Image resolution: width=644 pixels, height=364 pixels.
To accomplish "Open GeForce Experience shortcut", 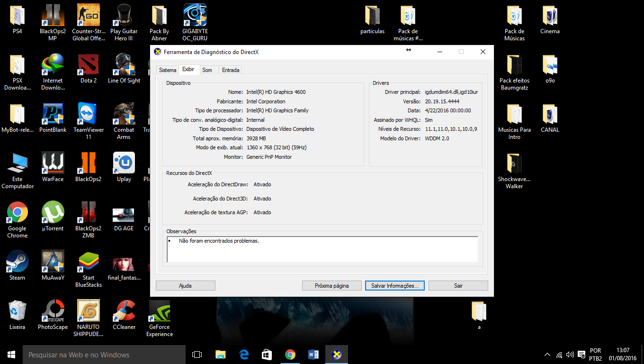I will [160, 318].
